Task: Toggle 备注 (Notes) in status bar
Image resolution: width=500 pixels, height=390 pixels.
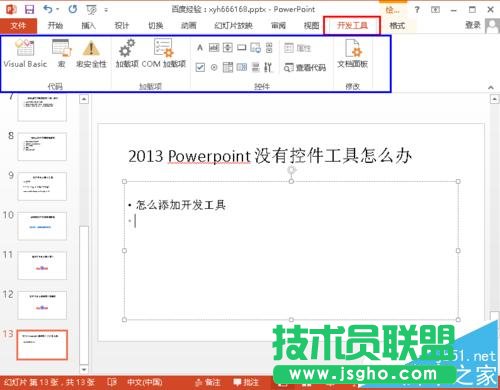Action: tap(208, 382)
